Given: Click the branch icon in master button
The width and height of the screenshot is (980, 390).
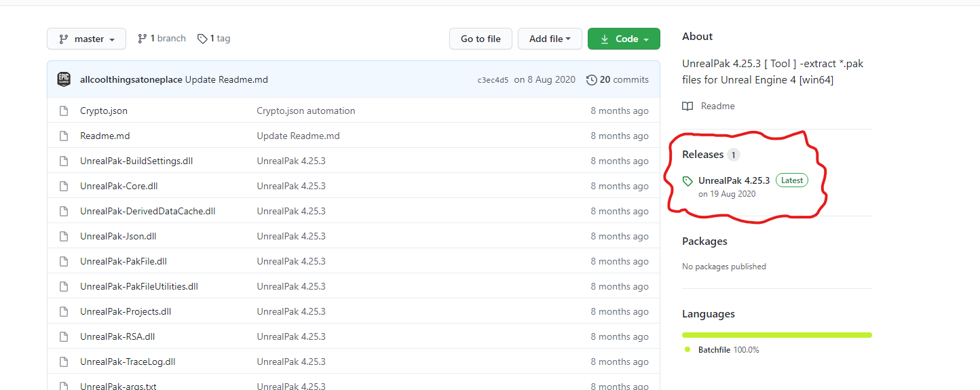Looking at the screenshot, I should (x=64, y=39).
